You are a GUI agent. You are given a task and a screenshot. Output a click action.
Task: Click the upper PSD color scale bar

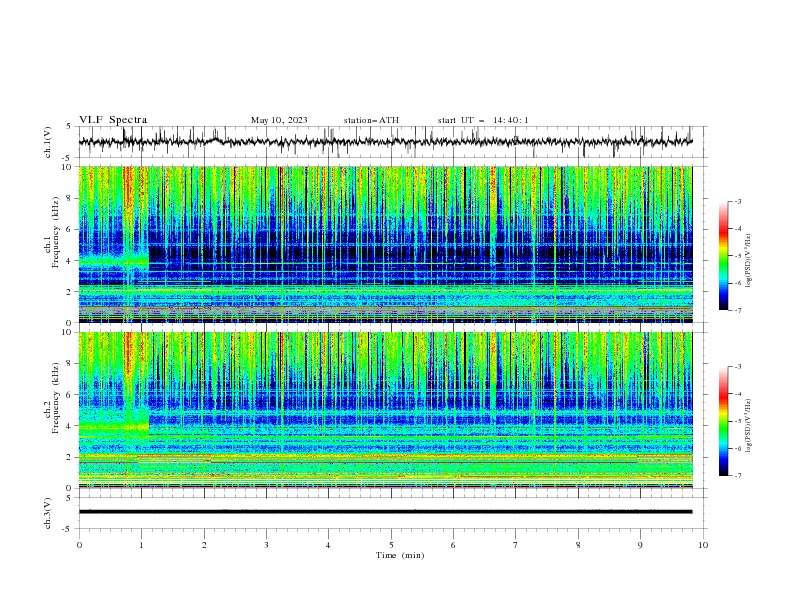click(723, 256)
